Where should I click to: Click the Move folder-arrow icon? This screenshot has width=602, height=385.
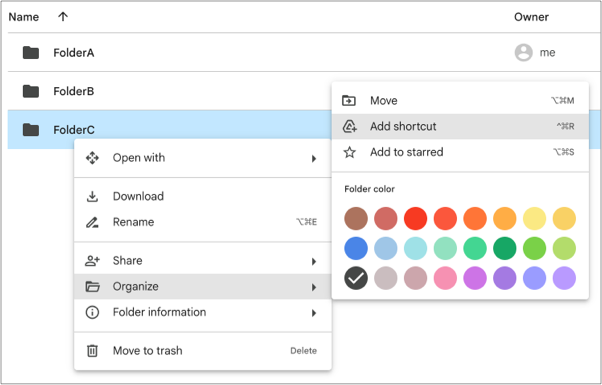point(349,101)
